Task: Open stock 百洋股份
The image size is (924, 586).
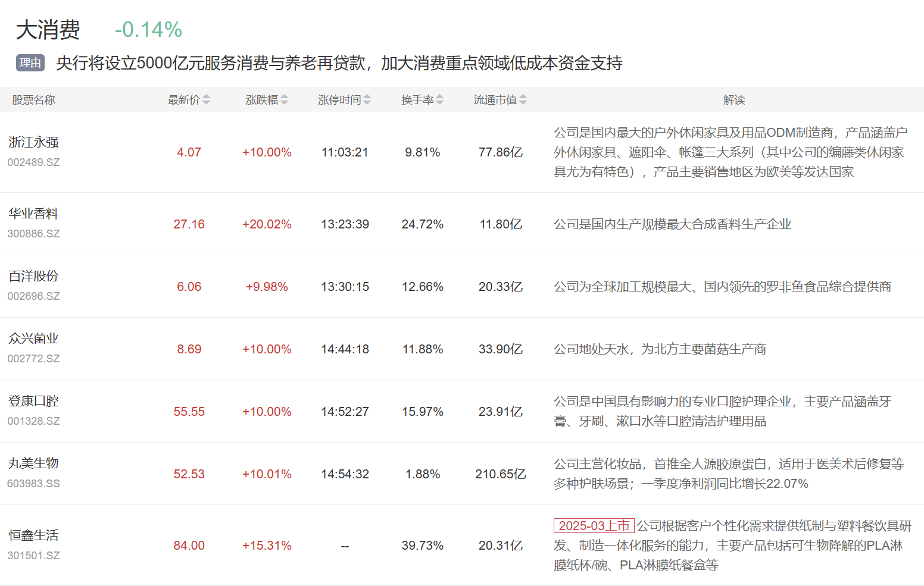Action: pyautogui.click(x=33, y=276)
